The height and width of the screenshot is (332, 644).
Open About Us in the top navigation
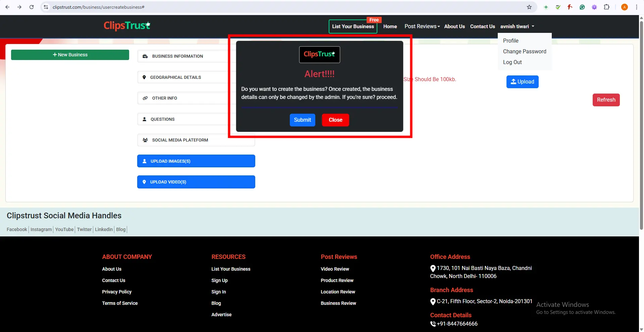(454, 26)
